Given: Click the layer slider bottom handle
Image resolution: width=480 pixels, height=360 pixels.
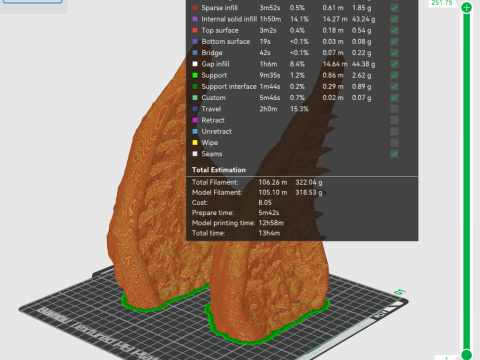Looking at the screenshot, I should 467,355.
